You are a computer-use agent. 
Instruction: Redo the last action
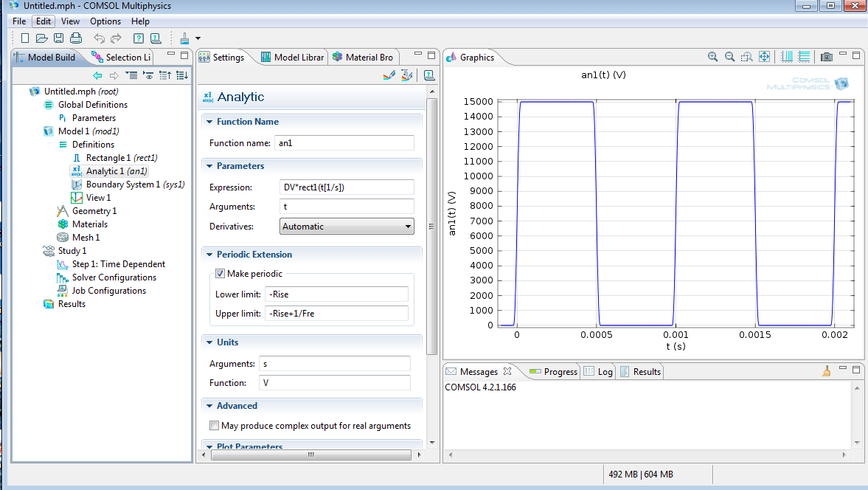coord(117,38)
